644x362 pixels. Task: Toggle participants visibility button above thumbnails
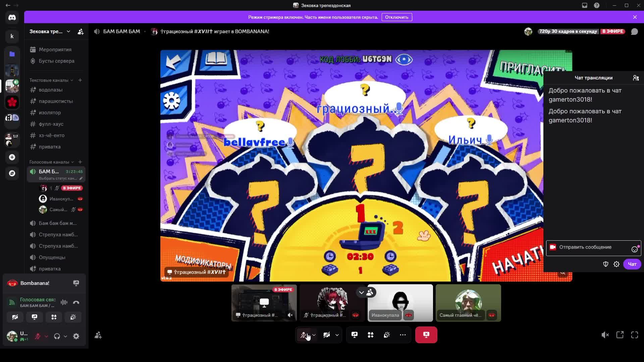[x=370, y=293]
